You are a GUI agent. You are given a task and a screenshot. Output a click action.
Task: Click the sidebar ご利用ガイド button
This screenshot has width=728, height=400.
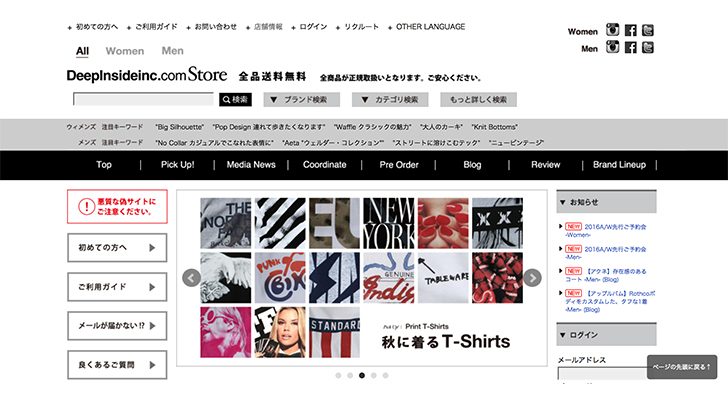click(x=117, y=287)
